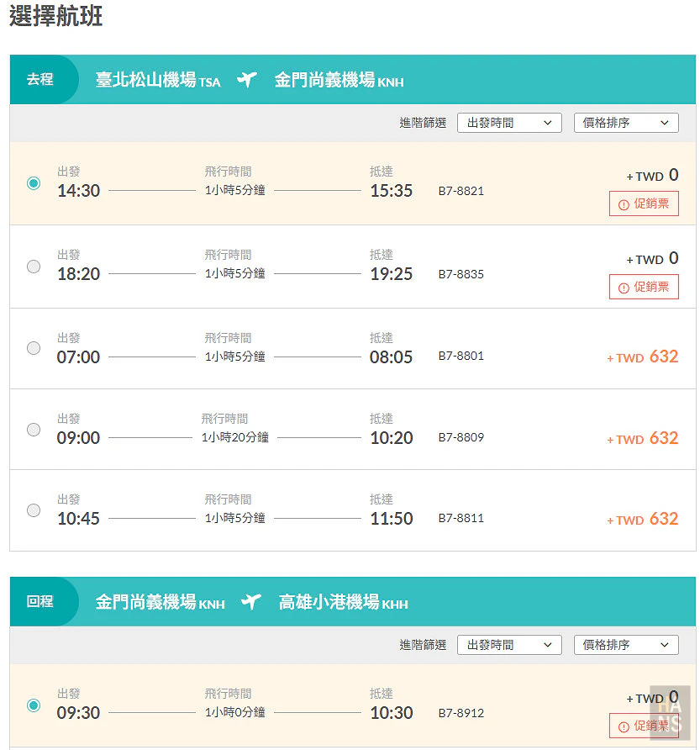Click the 促銷票 button on the return flight
This screenshot has height=750, width=700.
point(644,726)
